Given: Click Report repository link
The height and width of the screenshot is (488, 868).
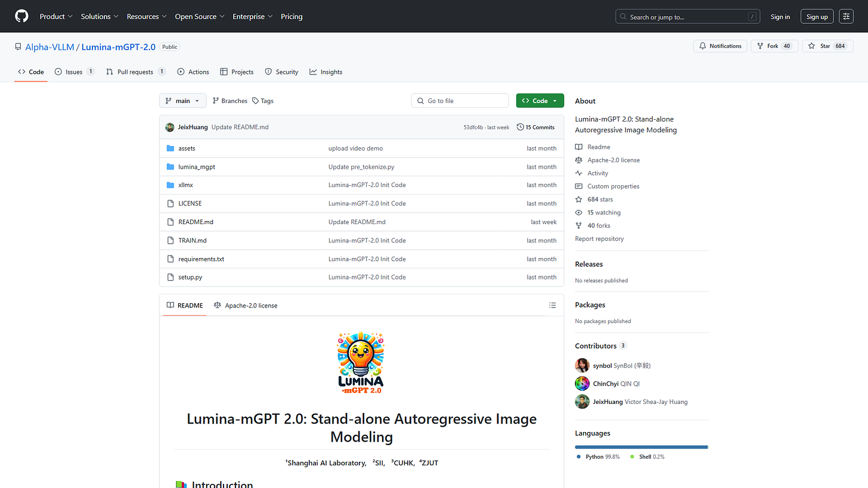Looking at the screenshot, I should 599,238.
